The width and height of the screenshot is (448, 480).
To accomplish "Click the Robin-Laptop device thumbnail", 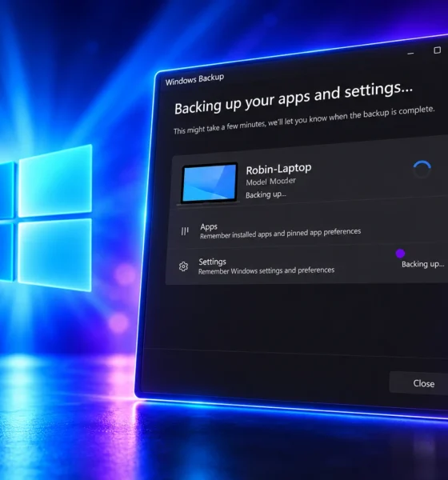I will pos(210,182).
